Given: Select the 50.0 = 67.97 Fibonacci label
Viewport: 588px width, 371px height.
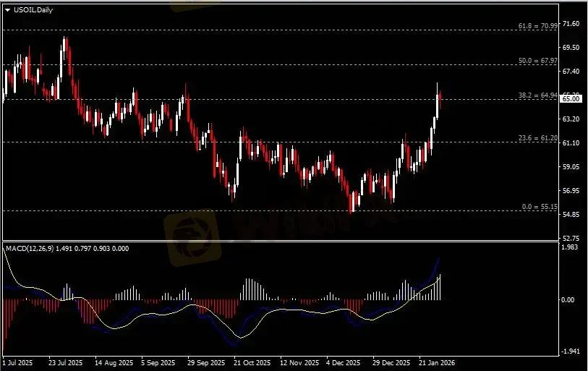Looking at the screenshot, I should pyautogui.click(x=538, y=61).
